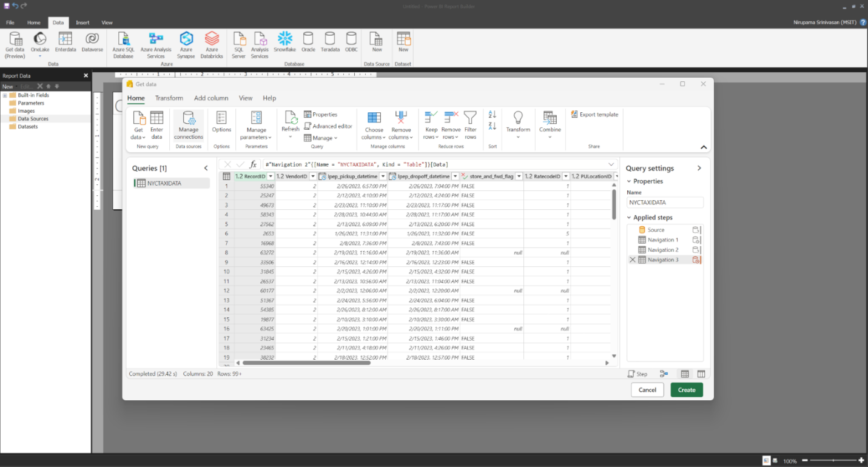The image size is (868, 467).
Task: Open the Add column tab
Action: click(211, 98)
